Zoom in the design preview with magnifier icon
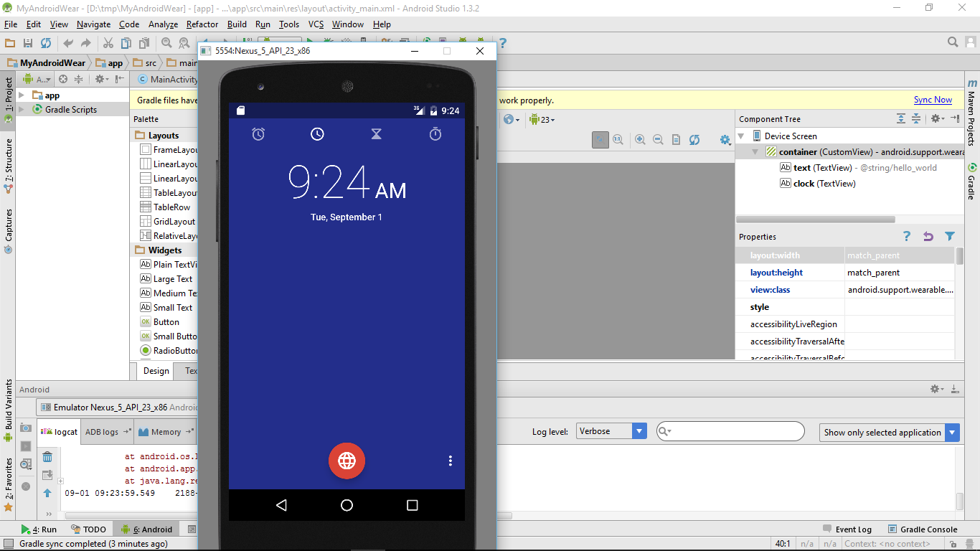Image resolution: width=980 pixels, height=551 pixels. (x=639, y=140)
